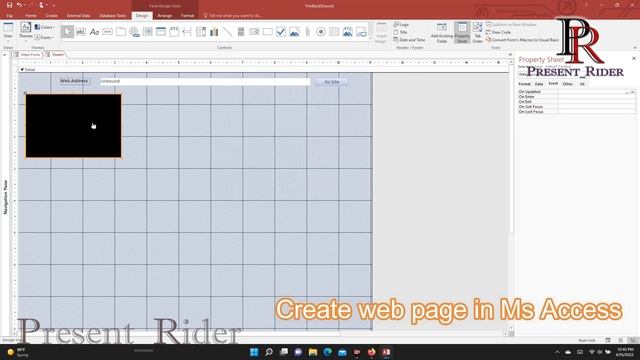Select the Tab Control tool
Screen dimensions: 640x360
click(121, 32)
